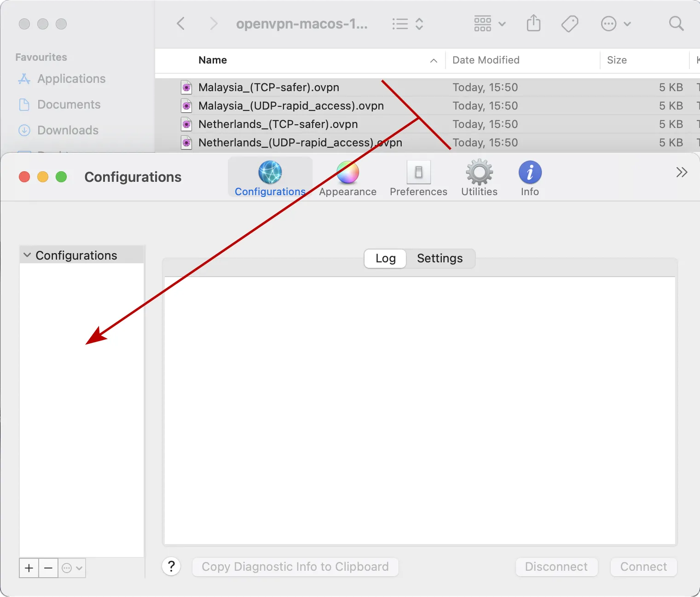Screen dimensions: 700x597
Task: Click the help question mark icon
Action: pyautogui.click(x=172, y=567)
